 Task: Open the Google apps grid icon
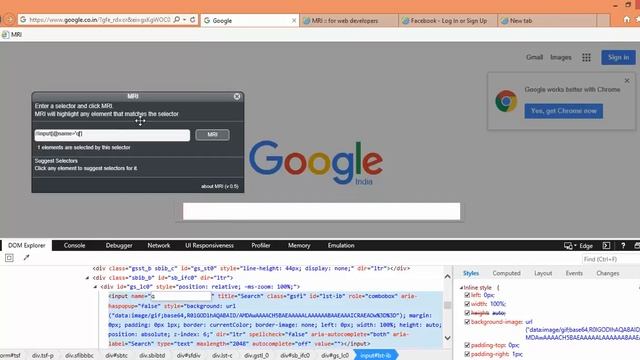tap(586, 58)
